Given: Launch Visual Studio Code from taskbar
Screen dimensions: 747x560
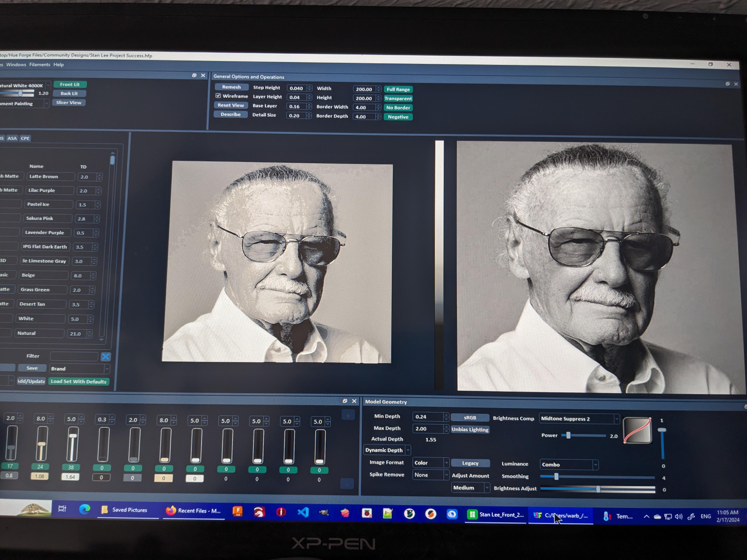Looking at the screenshot, I should [303, 512].
